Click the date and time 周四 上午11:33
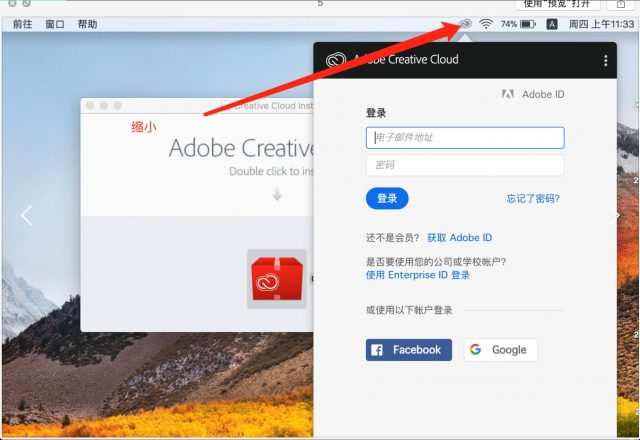The width and height of the screenshot is (640, 440). pyautogui.click(x=602, y=24)
